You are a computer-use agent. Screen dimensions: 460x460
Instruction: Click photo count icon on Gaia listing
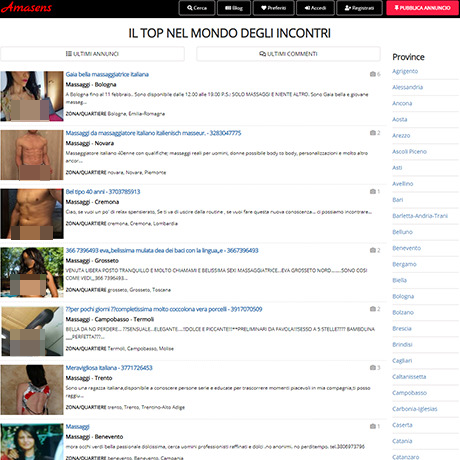[373, 74]
